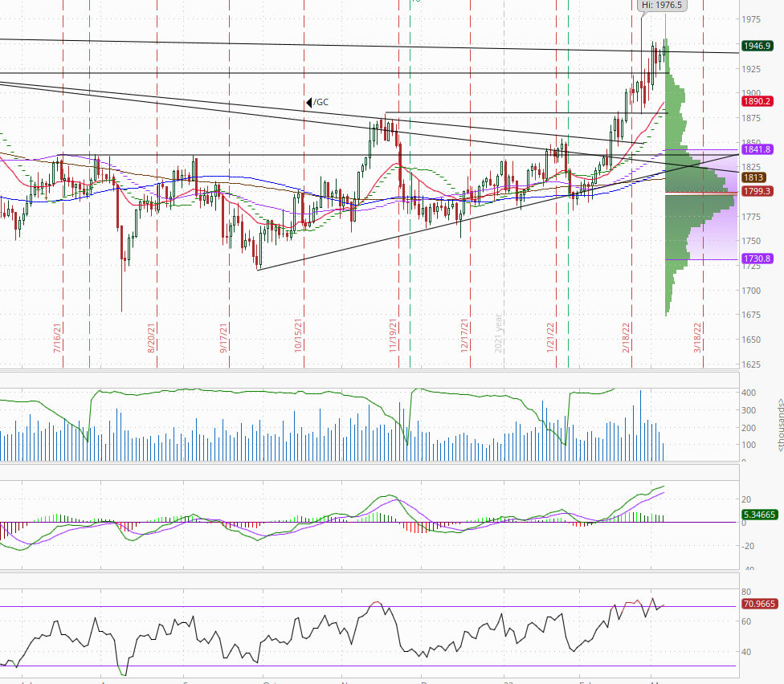The image size is (784, 684).
Task: Click the 1650 price axis value
Action: point(752,340)
